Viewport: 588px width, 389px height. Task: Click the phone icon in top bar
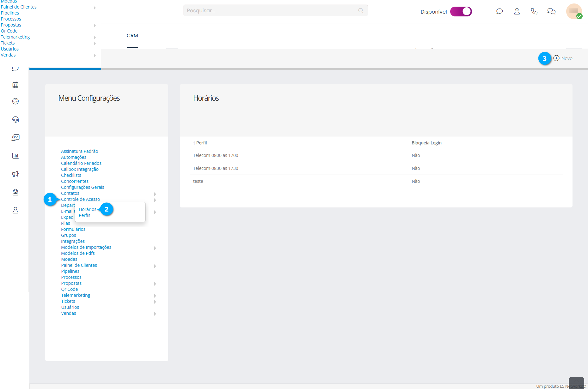point(534,11)
